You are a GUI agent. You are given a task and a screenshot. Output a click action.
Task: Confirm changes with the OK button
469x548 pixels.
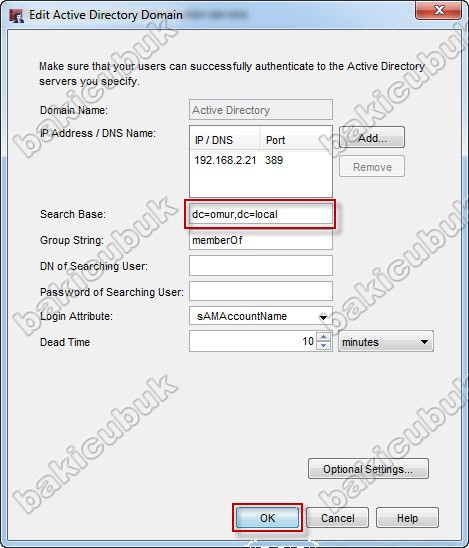point(267,518)
